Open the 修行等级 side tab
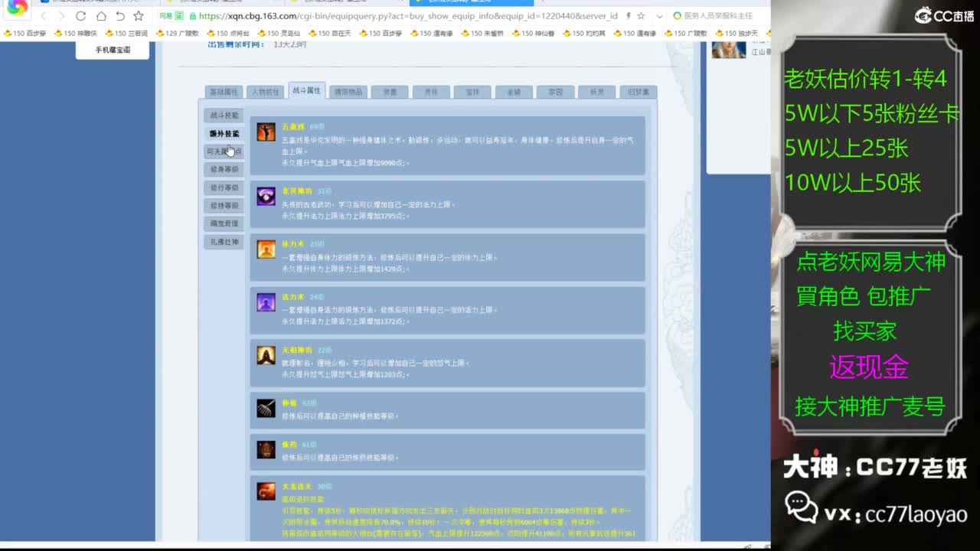 tap(224, 187)
